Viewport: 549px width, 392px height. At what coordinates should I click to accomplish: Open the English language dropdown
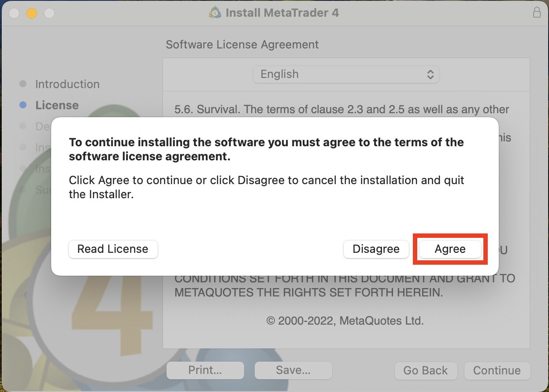click(346, 74)
